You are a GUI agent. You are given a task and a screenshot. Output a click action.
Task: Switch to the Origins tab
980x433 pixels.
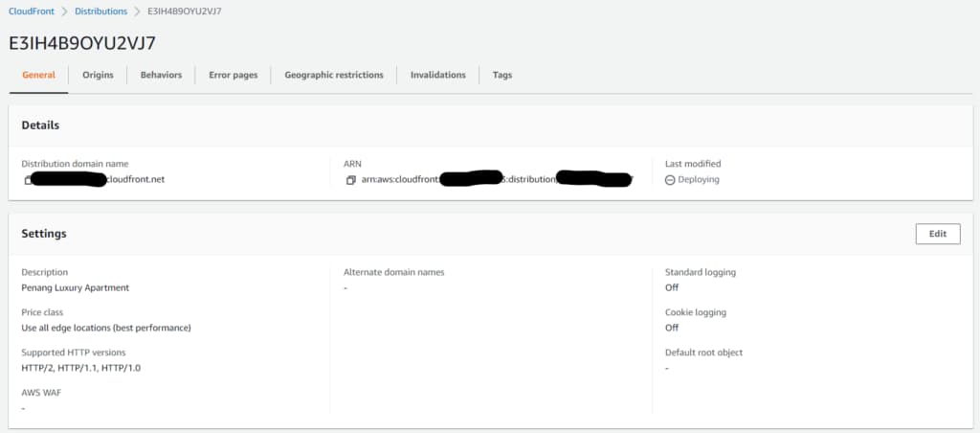click(99, 75)
